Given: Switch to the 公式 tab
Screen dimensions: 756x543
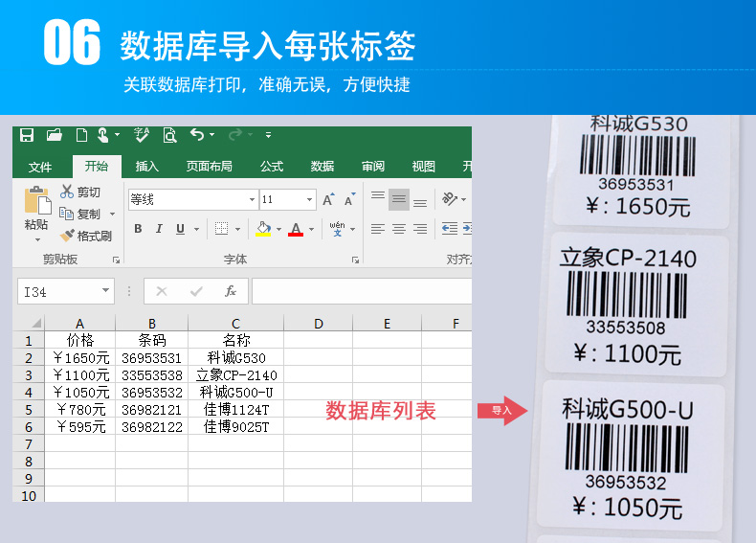Looking at the screenshot, I should click(272, 167).
